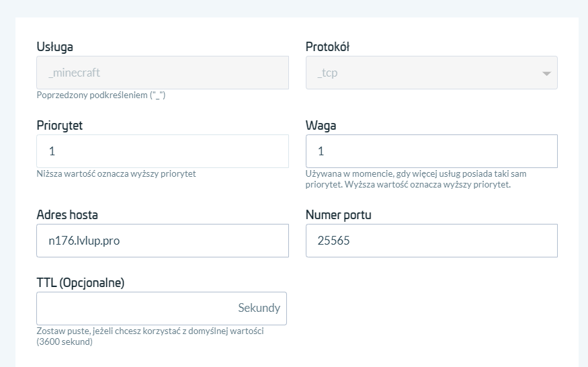Click the 'Niższa wartość oznacza wyższy priorytet' hint
The image size is (588, 367).
click(116, 174)
